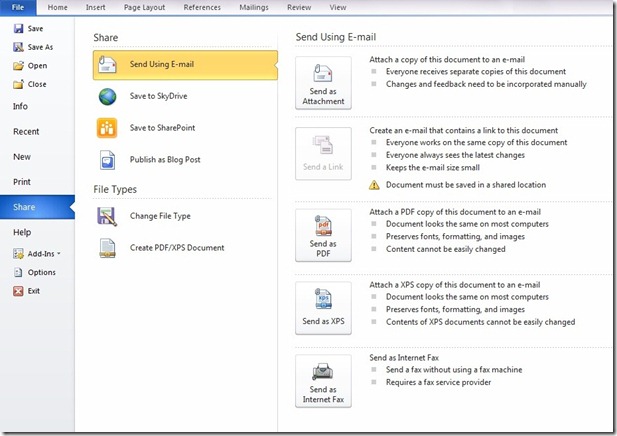Click the Close folder icon
The width and height of the screenshot is (617, 436).
(x=18, y=84)
